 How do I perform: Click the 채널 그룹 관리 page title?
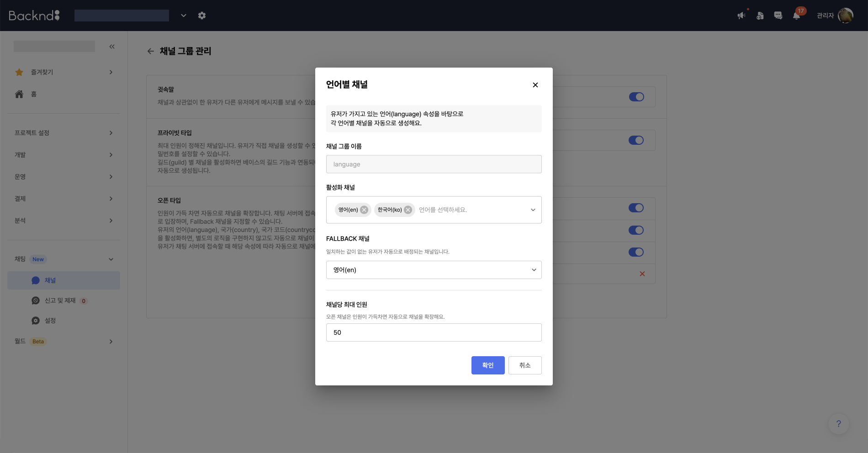[x=185, y=51]
